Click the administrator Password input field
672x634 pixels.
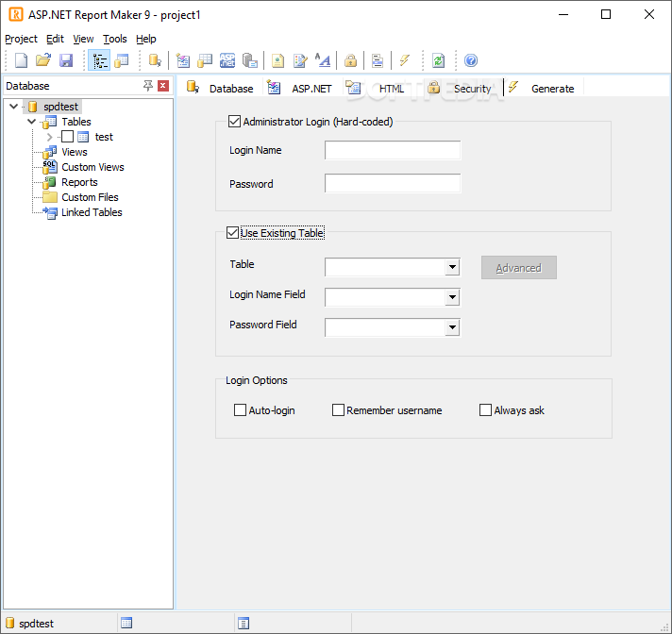pos(393,183)
